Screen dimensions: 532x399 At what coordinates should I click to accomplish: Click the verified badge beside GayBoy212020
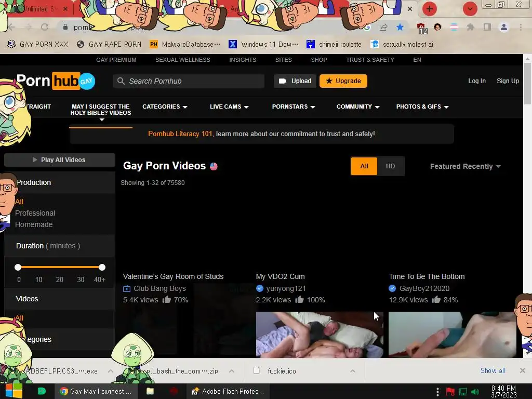click(393, 288)
